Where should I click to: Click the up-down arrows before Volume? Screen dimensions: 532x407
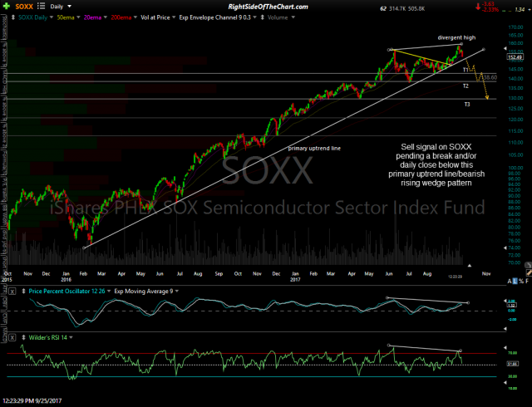pos(263,17)
